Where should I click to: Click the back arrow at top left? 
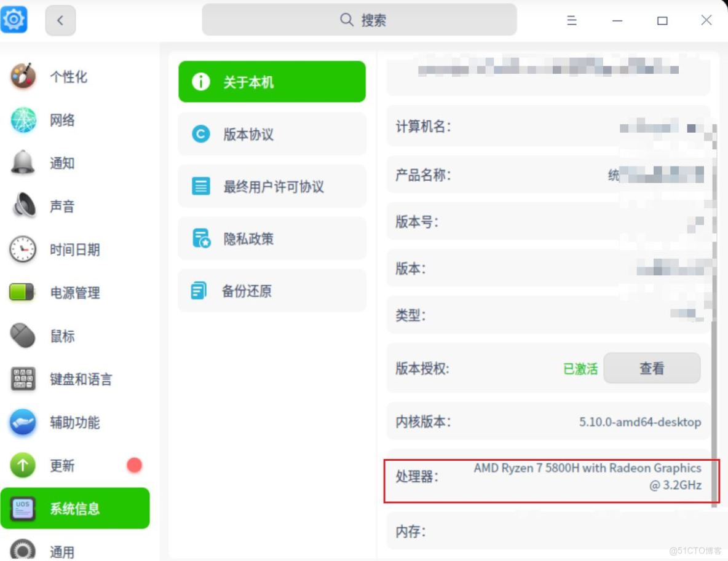[x=60, y=20]
